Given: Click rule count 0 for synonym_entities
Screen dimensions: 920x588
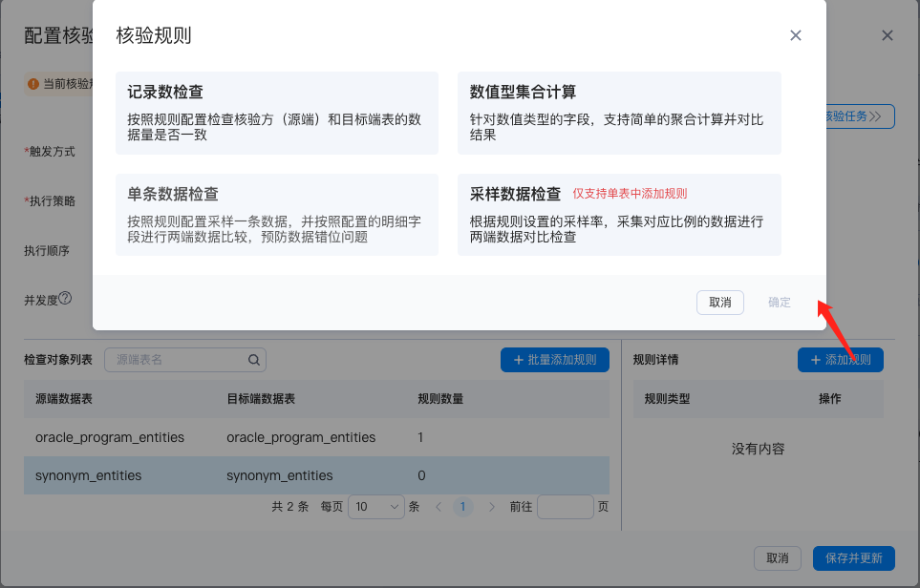Looking at the screenshot, I should [421, 475].
